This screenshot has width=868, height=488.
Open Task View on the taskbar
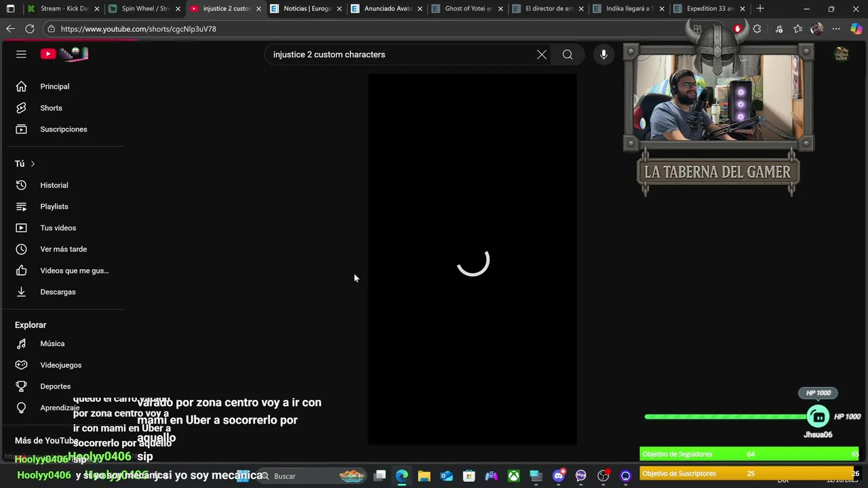pyautogui.click(x=380, y=476)
